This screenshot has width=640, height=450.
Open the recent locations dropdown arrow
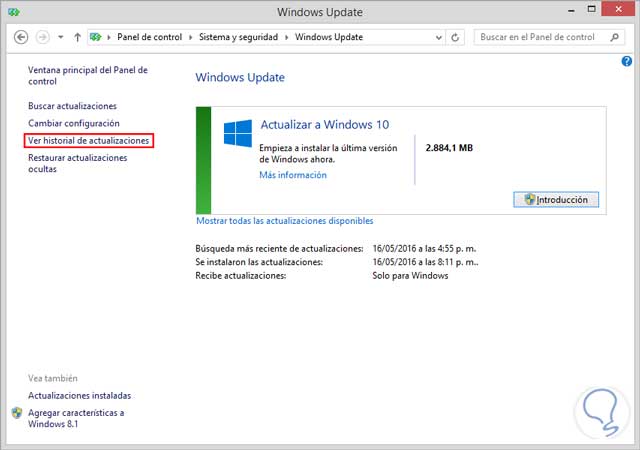click(60, 37)
